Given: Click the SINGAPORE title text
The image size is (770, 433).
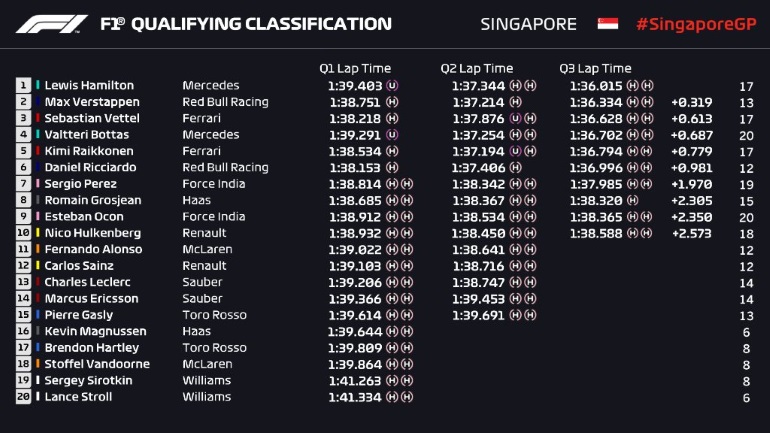Looking at the screenshot, I should pyautogui.click(x=528, y=24).
